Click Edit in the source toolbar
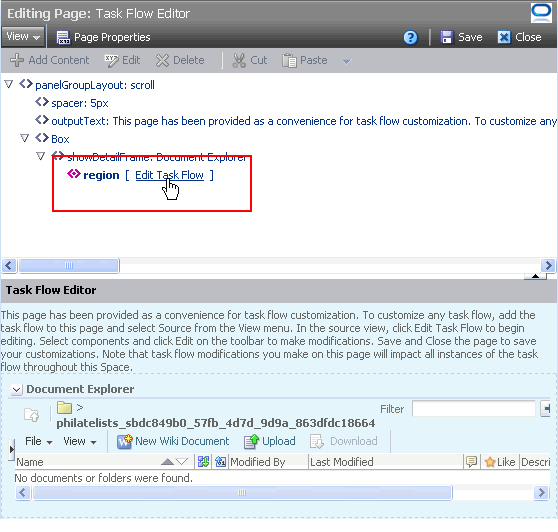 pos(122,60)
